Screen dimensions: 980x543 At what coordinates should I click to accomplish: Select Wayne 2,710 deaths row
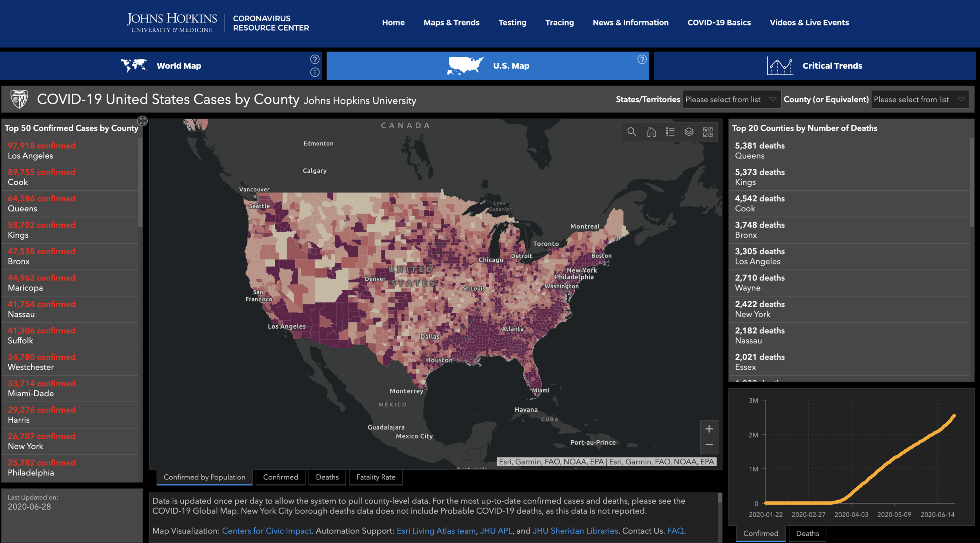pos(849,283)
